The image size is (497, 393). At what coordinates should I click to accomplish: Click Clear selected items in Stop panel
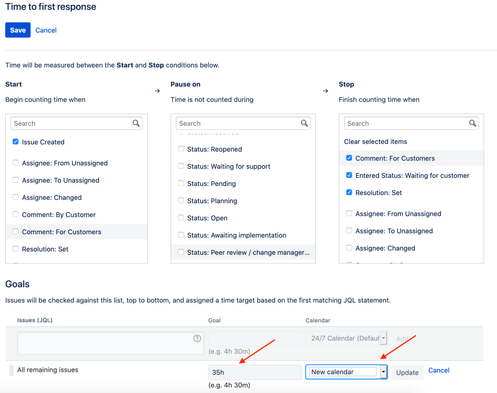tap(375, 142)
